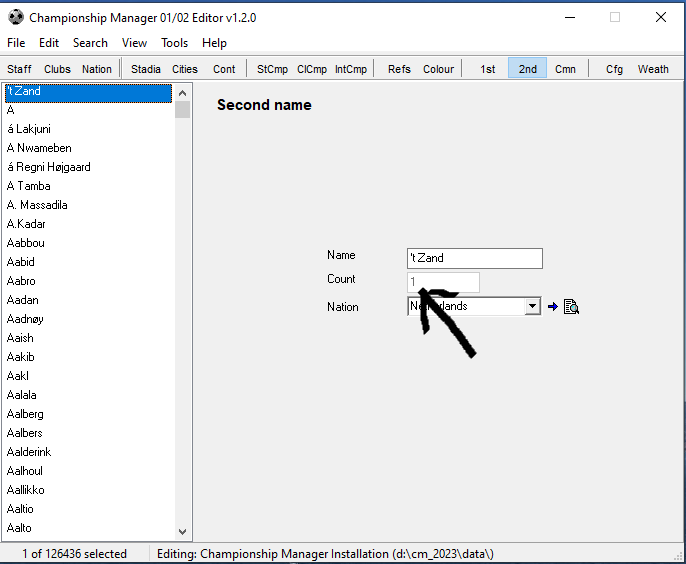This screenshot has width=686, height=564.
Task: Select "'t Zand" in the name list
Action: tap(88, 91)
